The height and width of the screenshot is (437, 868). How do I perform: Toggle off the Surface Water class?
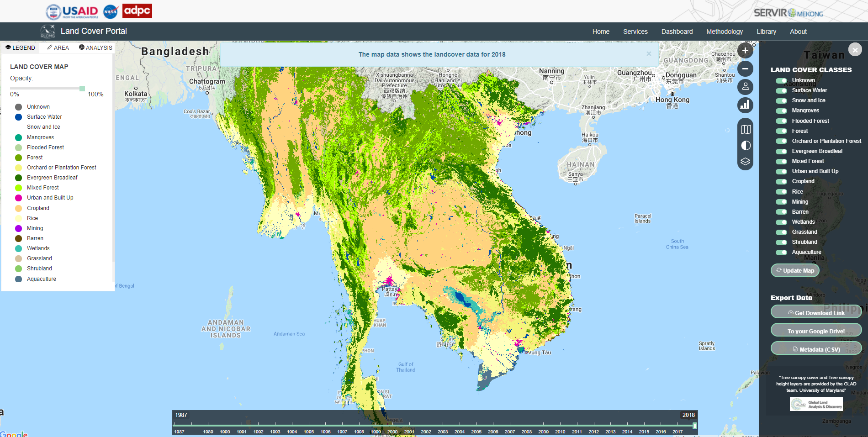click(x=781, y=90)
